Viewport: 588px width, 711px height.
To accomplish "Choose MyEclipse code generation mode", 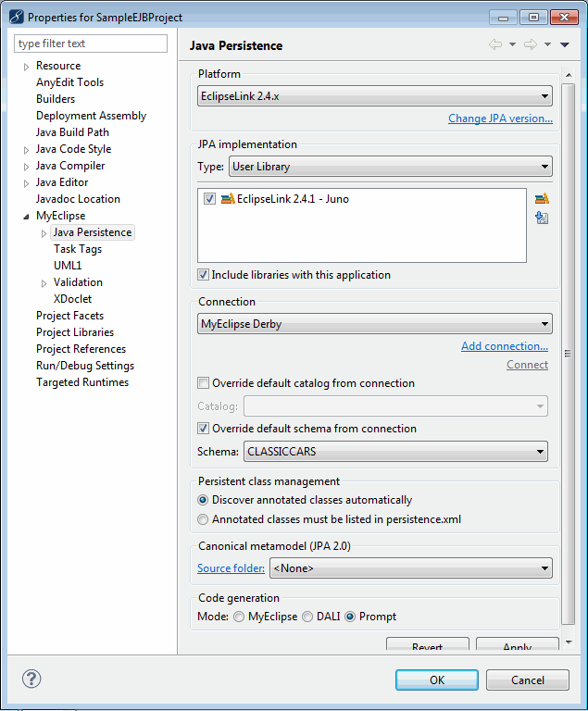I will pyautogui.click(x=239, y=617).
